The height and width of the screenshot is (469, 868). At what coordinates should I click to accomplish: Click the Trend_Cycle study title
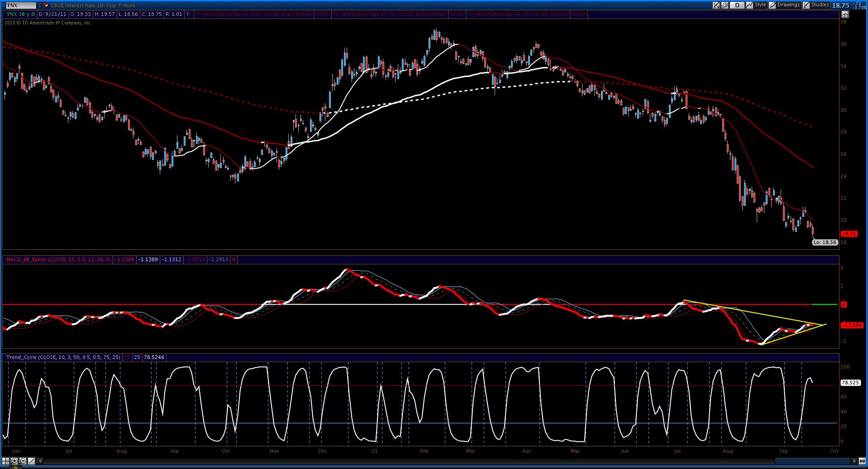(63, 357)
